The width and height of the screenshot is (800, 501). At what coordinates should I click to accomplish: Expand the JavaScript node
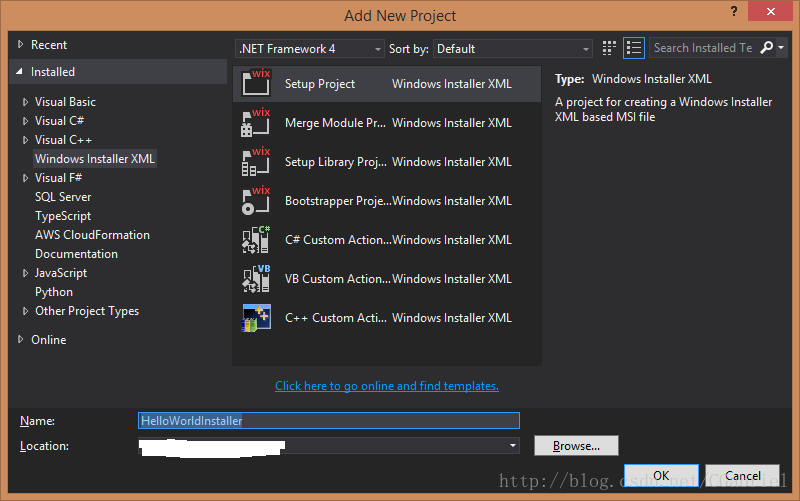[26, 273]
